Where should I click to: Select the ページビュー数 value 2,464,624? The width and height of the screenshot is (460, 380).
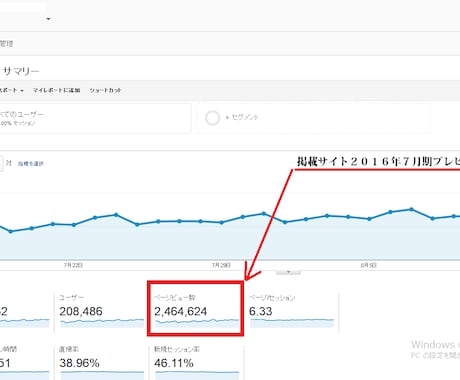coord(180,311)
